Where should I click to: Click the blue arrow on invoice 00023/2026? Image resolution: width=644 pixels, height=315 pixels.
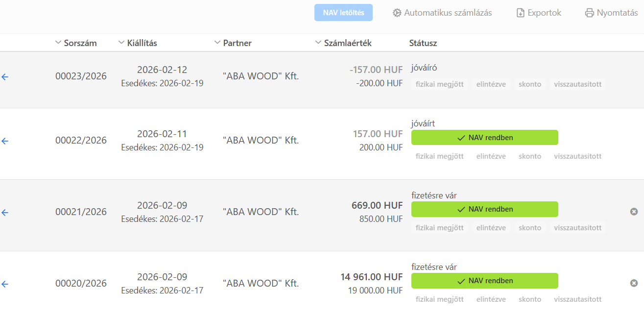tap(5, 77)
